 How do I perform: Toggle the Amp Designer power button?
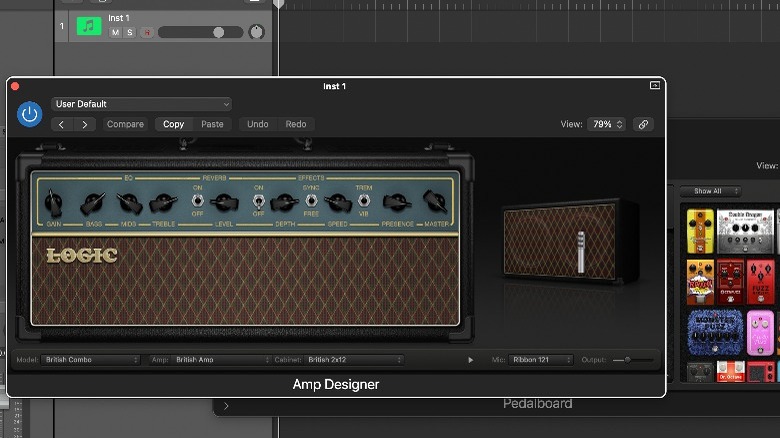point(29,114)
